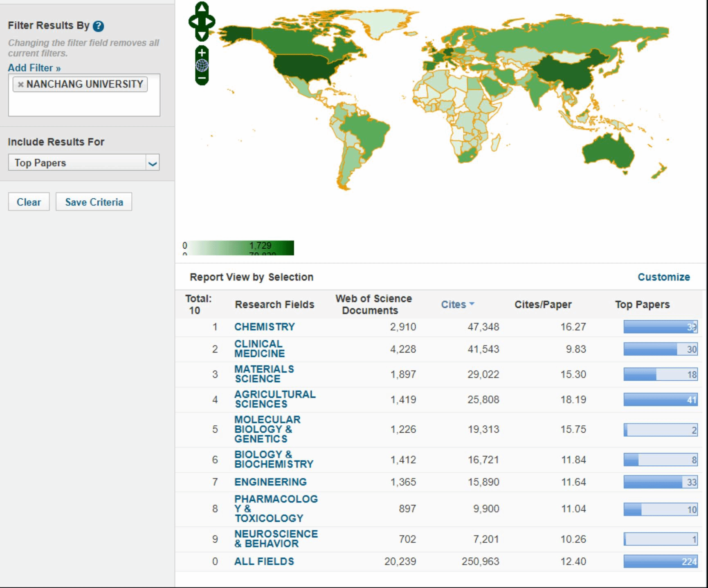Click the Clear button
This screenshot has width=708, height=588.
pos(29,202)
